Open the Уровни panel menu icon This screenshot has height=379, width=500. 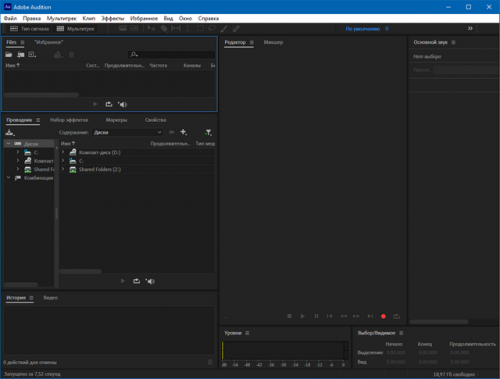[247, 333]
